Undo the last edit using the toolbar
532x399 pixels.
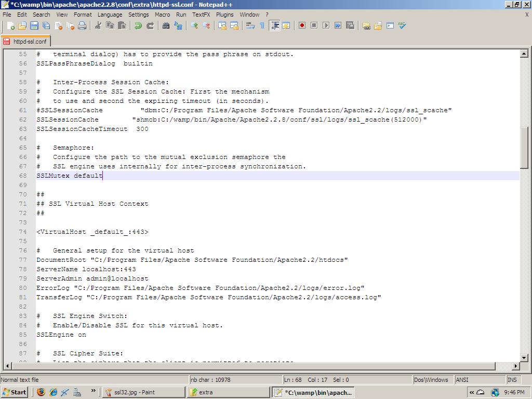(x=138, y=25)
